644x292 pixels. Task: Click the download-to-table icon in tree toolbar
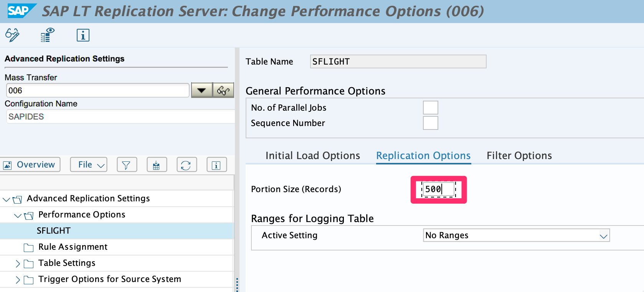[157, 165]
